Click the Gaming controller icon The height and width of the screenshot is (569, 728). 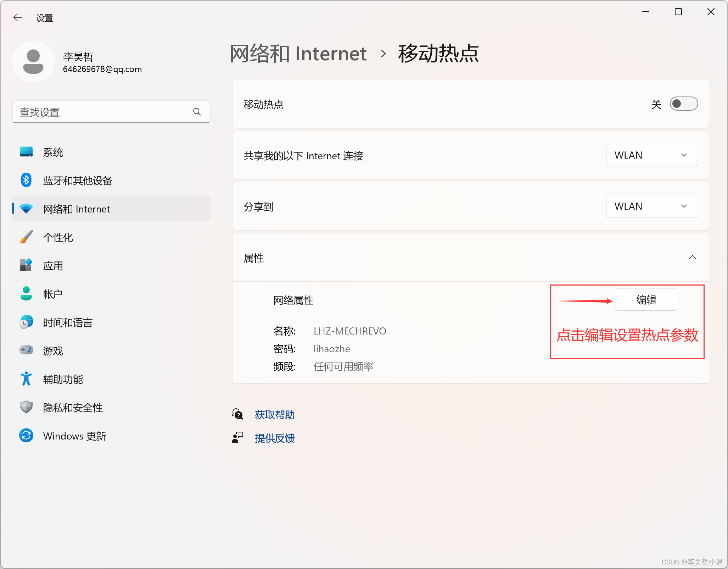pos(26,350)
